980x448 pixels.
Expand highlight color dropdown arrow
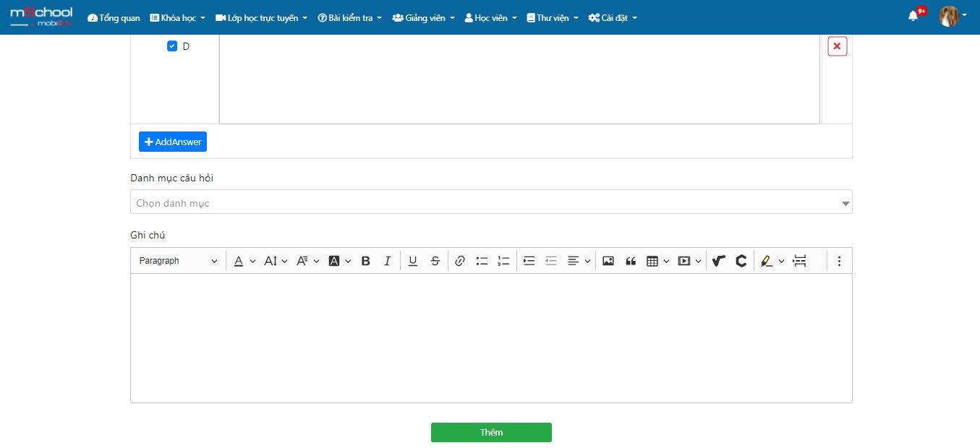coord(781,262)
